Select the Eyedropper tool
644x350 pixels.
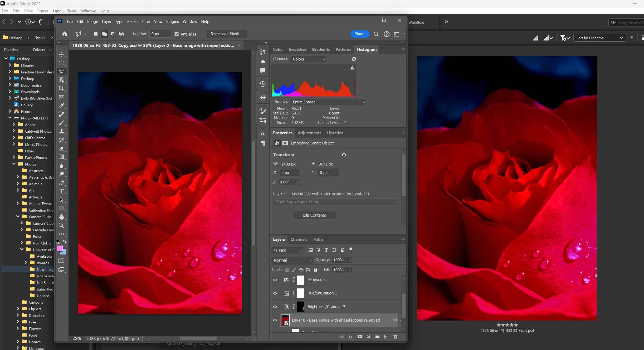tap(61, 106)
